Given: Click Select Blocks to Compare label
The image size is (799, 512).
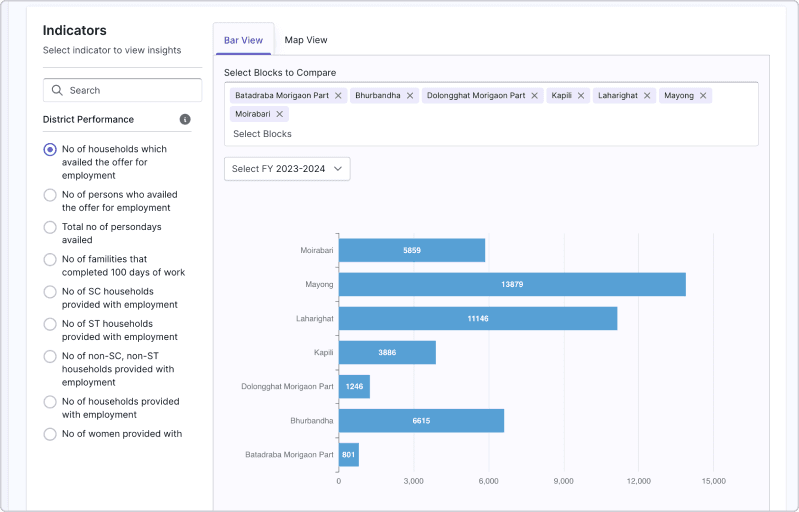Looking at the screenshot, I should click(280, 72).
